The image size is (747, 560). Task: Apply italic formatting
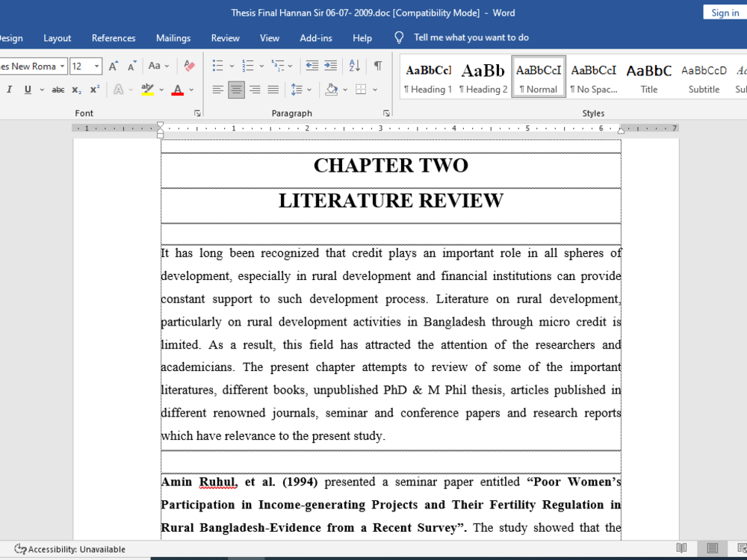click(9, 90)
